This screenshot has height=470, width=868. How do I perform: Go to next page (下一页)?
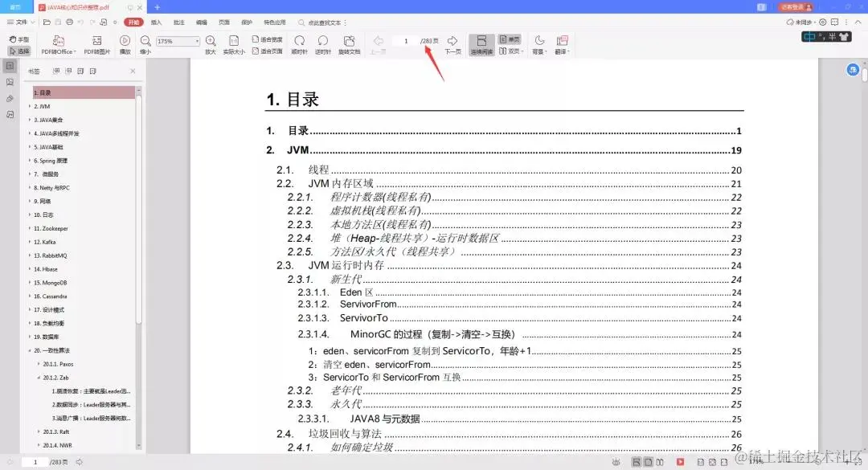pyautogui.click(x=452, y=44)
